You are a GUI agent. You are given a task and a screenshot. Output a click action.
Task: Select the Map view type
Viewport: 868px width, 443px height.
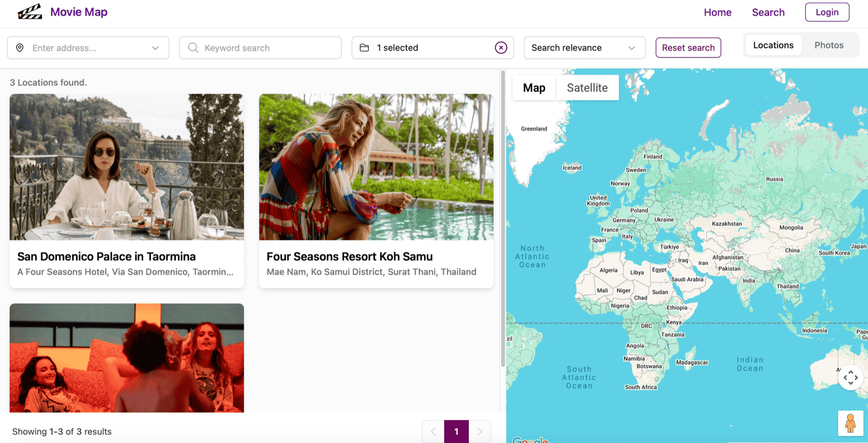[534, 87]
